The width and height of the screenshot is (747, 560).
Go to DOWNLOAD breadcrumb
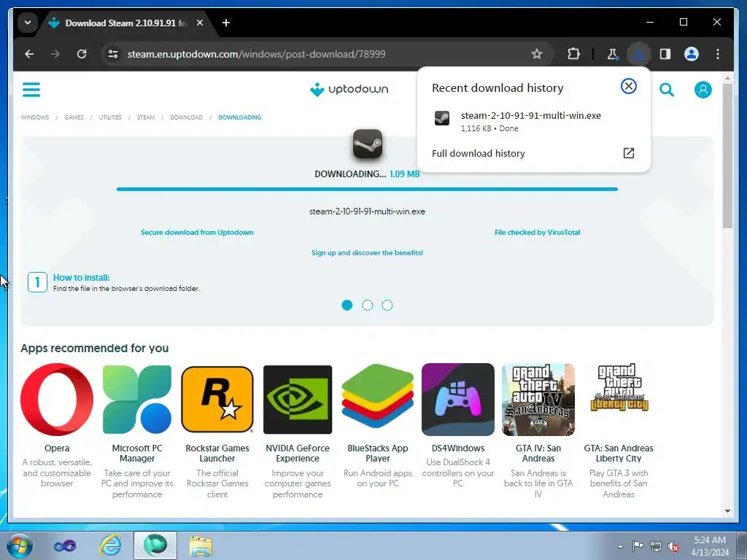(x=186, y=117)
